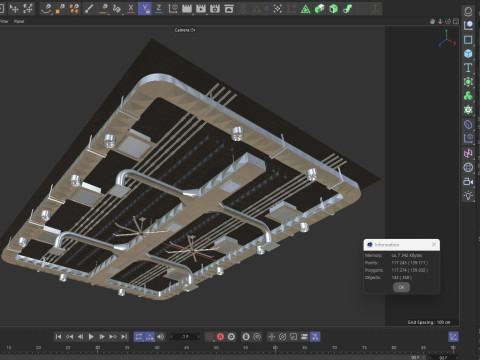Click the green cloner spheres icon

point(468,96)
